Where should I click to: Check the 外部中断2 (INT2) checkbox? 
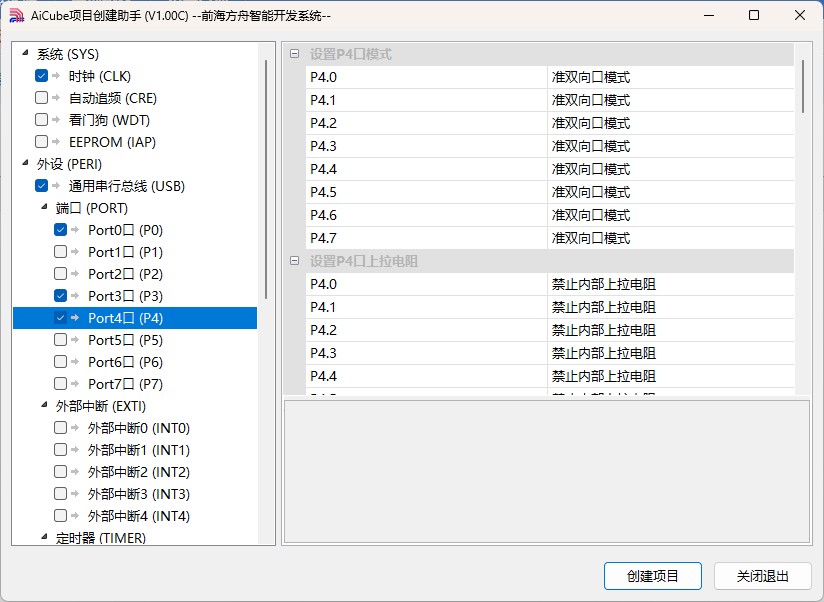pos(60,472)
